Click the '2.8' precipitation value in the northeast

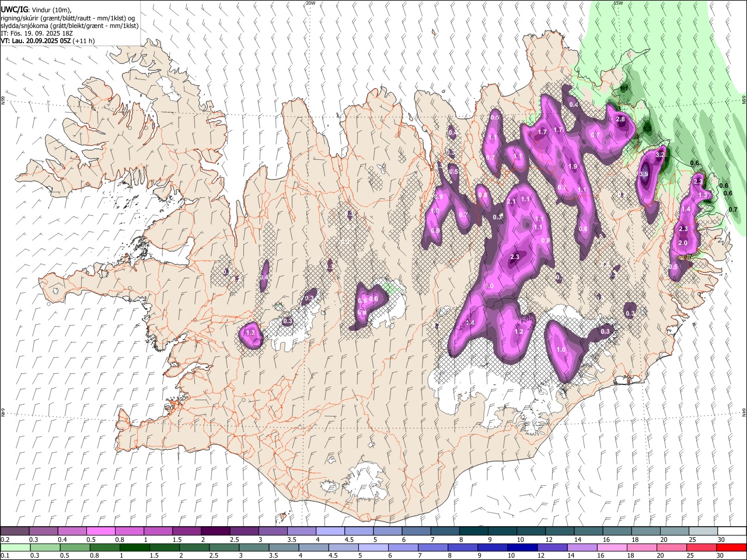620,119
